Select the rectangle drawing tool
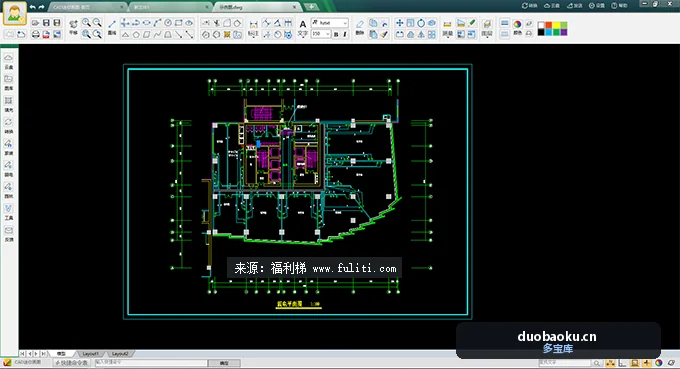 pos(179,23)
